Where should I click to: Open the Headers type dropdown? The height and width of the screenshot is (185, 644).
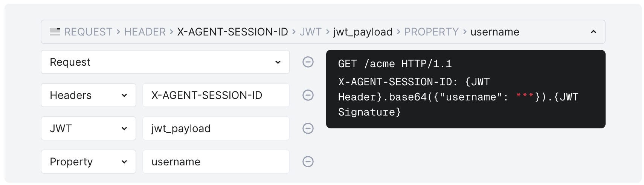click(x=88, y=95)
